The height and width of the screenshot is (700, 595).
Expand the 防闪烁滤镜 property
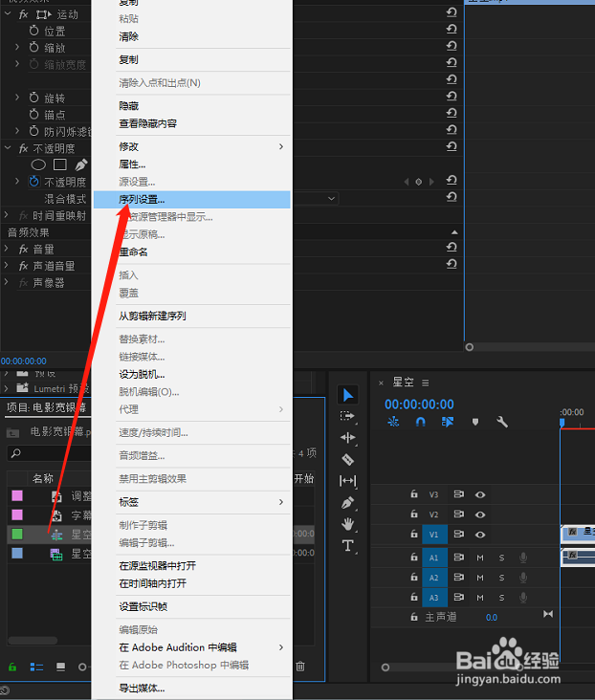(x=17, y=131)
